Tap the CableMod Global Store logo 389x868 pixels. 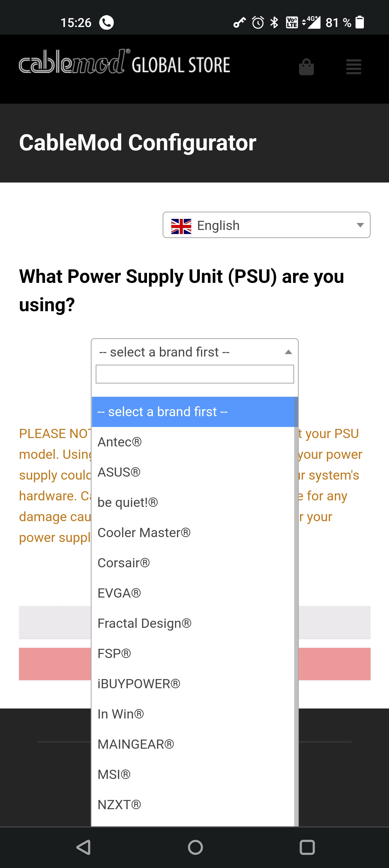(125, 62)
